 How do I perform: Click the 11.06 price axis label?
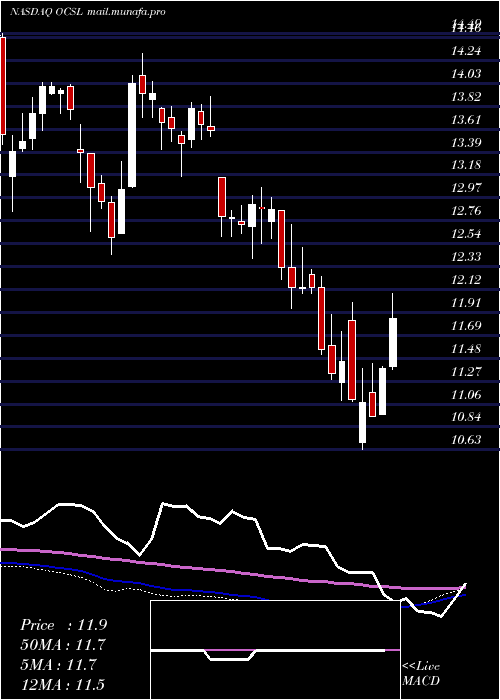(x=467, y=394)
